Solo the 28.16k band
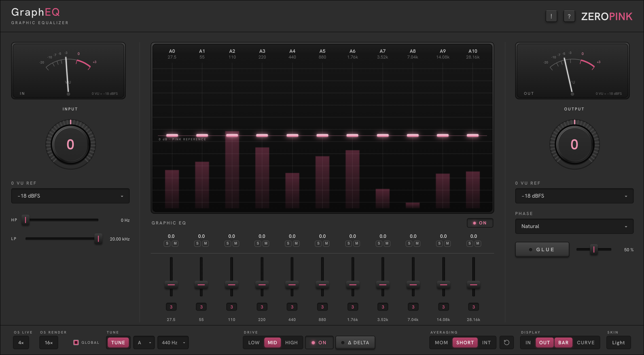644x355 pixels. (470, 243)
